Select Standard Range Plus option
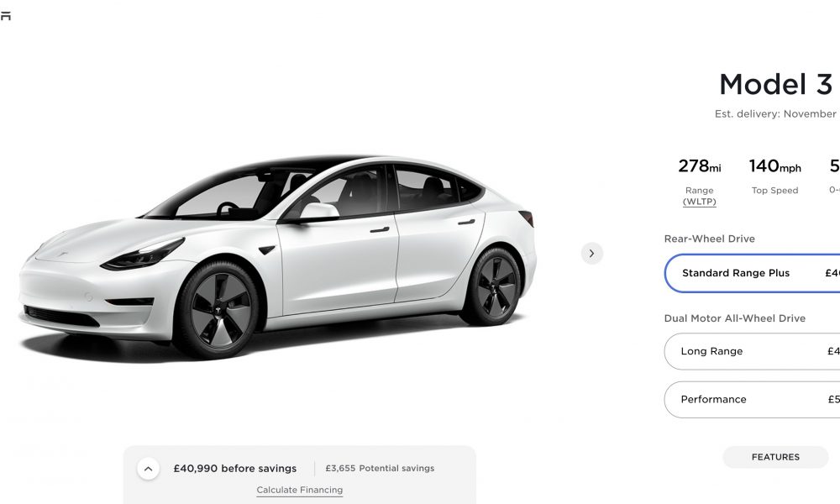The width and height of the screenshot is (840, 504). pos(752,273)
